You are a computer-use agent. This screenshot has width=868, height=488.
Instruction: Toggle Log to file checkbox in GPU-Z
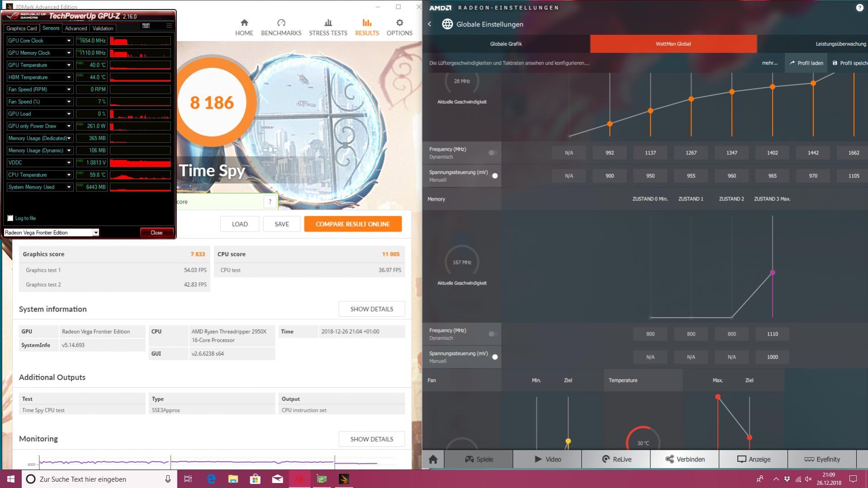(10, 218)
